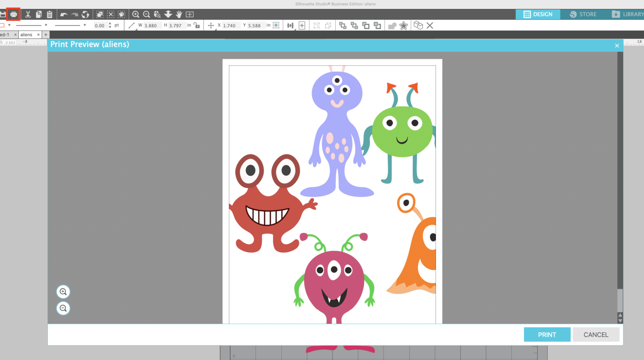Open the line color swatch dropdown arrow
This screenshot has width=644, height=360.
click(9, 25)
